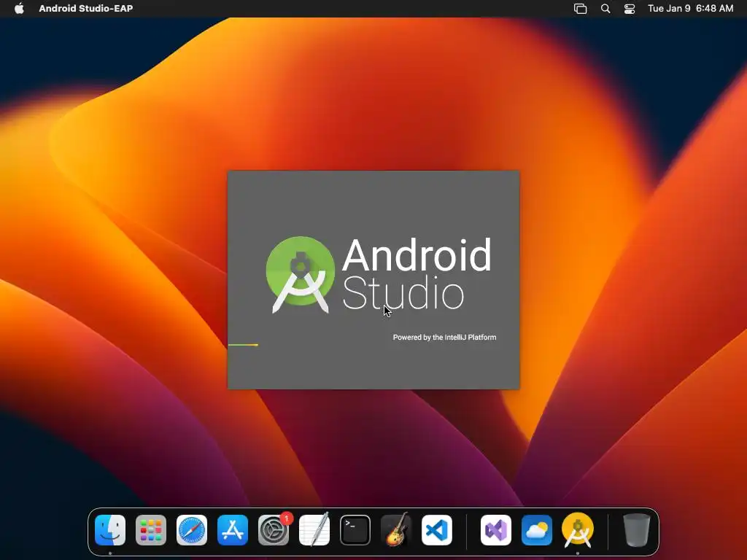
Task: Click the "Android Studio" splash title text
Action: coord(417,274)
